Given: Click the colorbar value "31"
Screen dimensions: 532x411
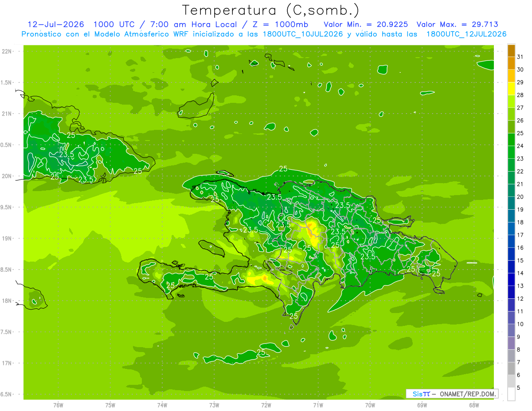Looking at the screenshot, I should (x=520, y=57).
